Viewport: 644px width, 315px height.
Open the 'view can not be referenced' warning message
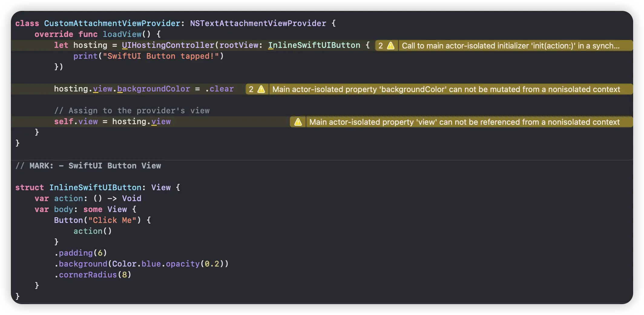[x=464, y=122]
